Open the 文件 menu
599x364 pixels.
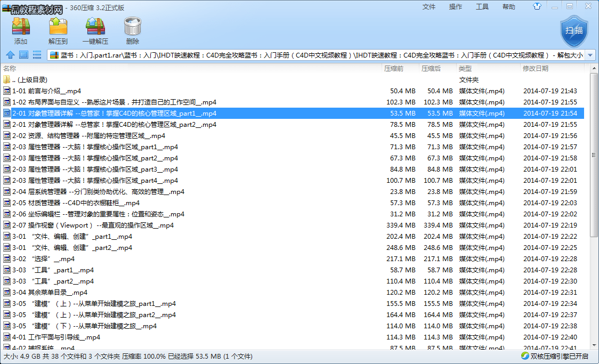coord(429,7)
